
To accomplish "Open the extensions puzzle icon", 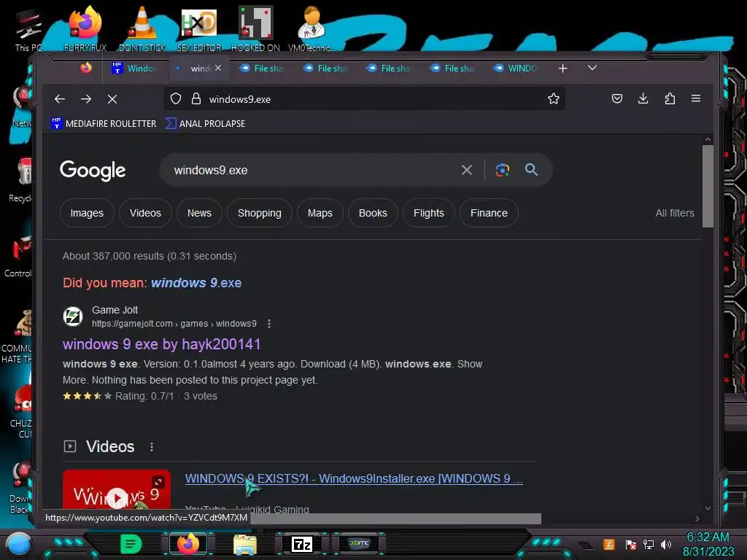I will (x=670, y=98).
